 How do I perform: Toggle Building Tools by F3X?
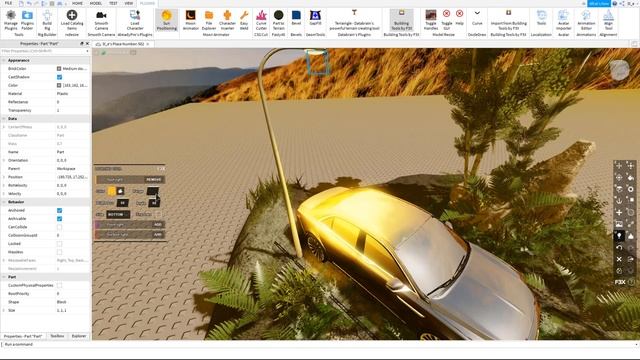401,20
